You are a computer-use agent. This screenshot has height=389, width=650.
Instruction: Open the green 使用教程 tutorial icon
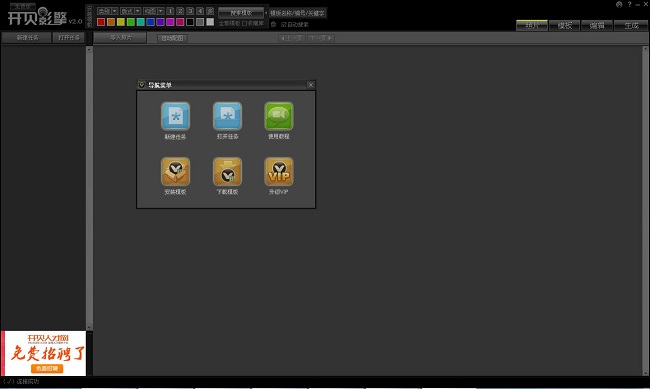point(279,116)
